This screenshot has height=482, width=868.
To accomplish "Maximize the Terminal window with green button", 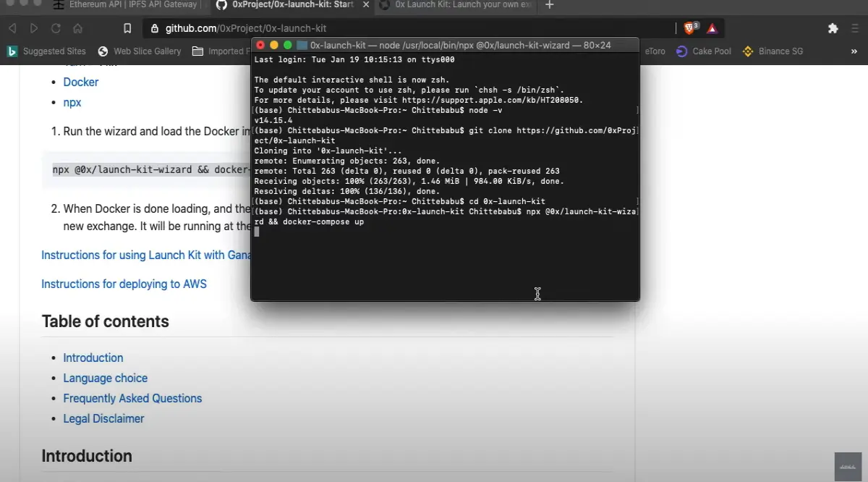I will pyautogui.click(x=288, y=45).
